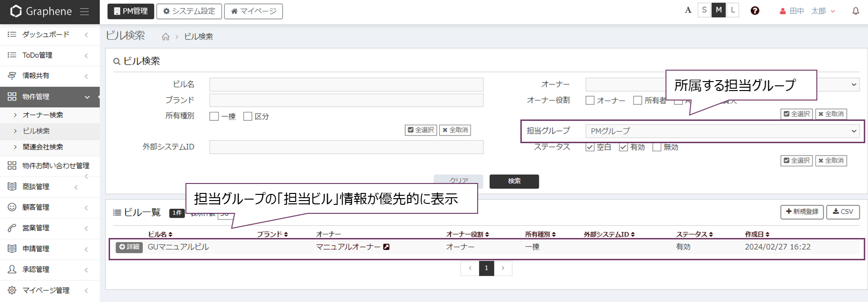
Task: Click the 新規登録 button
Action: click(x=802, y=212)
